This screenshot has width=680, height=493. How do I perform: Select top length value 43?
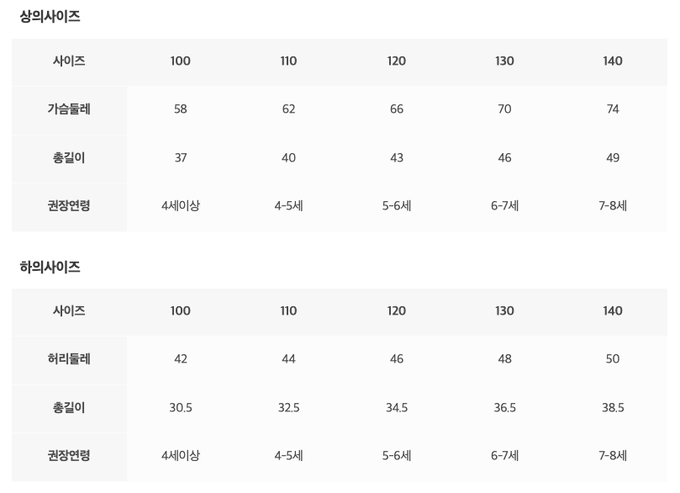(397, 158)
